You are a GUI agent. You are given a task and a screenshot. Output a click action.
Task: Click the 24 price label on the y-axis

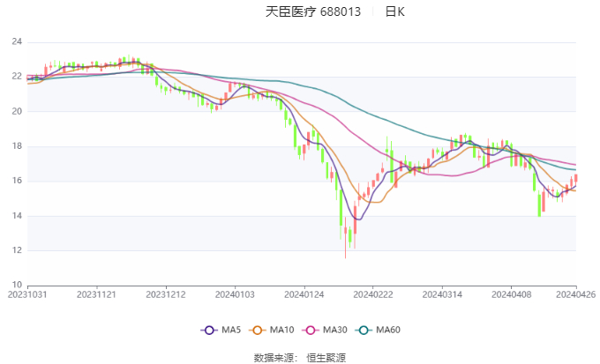point(17,42)
